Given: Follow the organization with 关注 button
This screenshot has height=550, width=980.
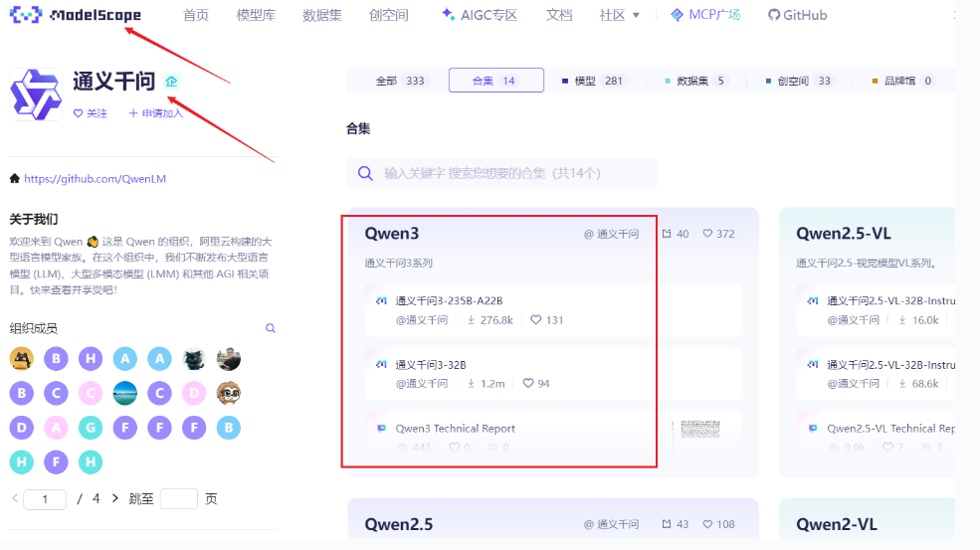Looking at the screenshot, I should pyautogui.click(x=90, y=113).
